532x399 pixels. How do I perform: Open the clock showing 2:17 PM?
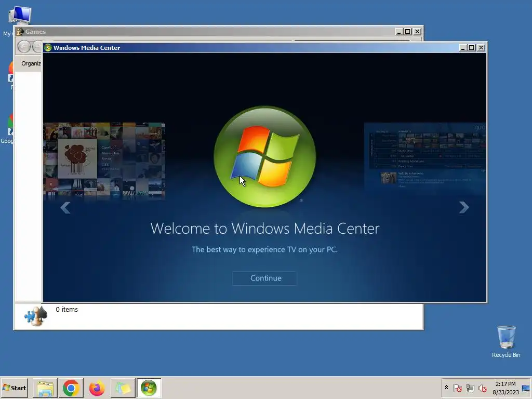click(506, 388)
